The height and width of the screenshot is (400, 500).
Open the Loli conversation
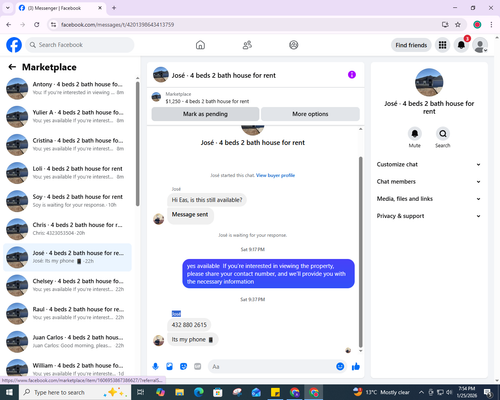pyautogui.click(x=67, y=173)
